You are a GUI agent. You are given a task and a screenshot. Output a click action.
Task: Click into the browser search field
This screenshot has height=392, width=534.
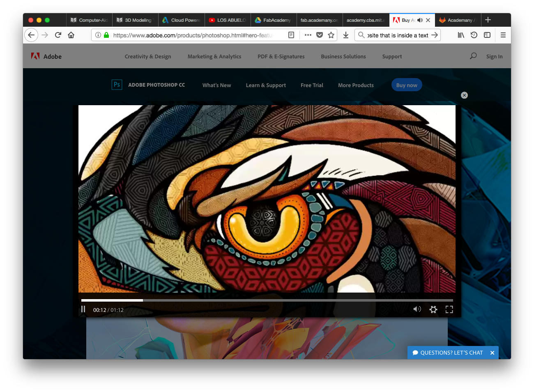point(398,35)
